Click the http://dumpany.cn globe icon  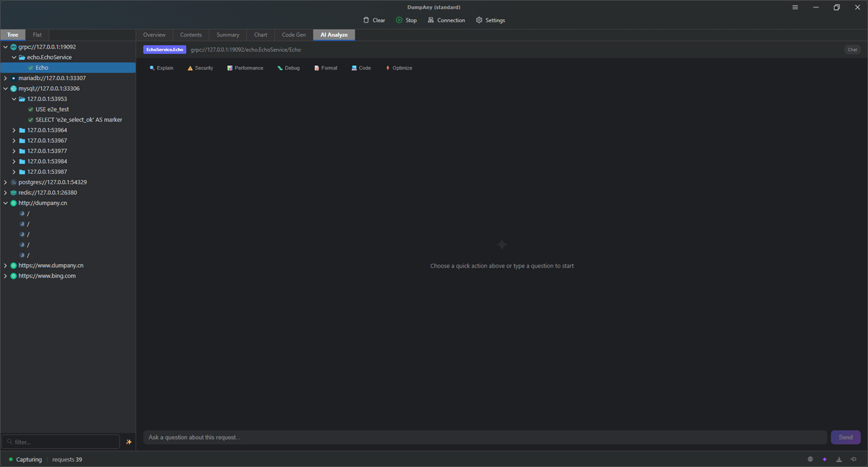14,203
